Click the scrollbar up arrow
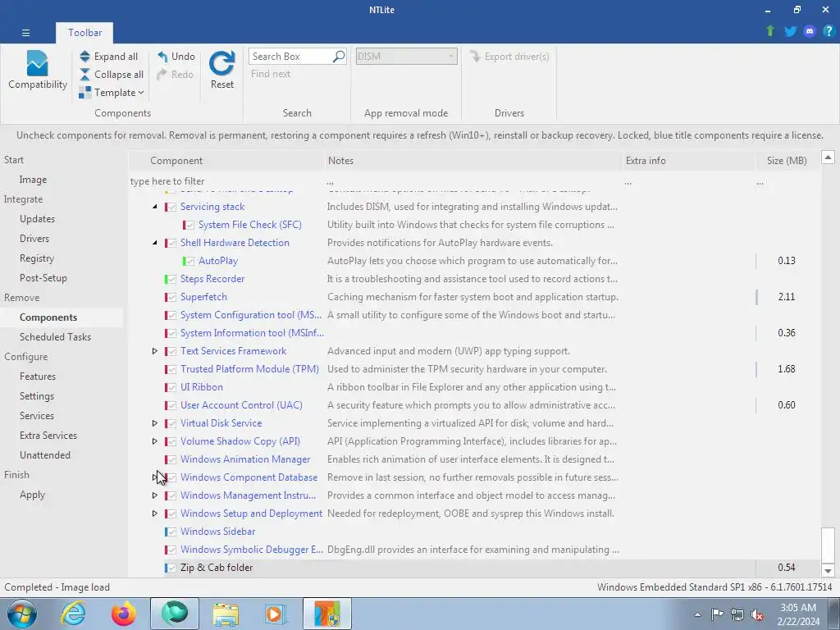 [x=828, y=157]
